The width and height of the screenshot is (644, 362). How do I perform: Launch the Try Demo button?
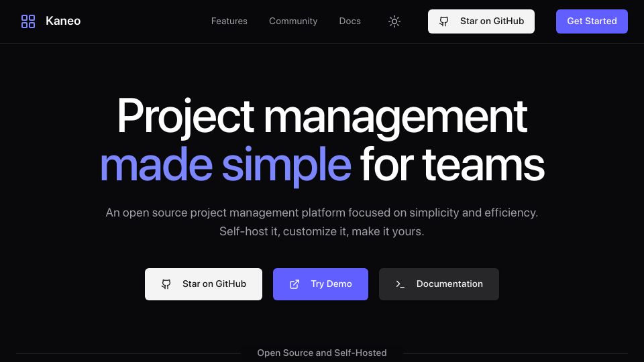tap(321, 284)
